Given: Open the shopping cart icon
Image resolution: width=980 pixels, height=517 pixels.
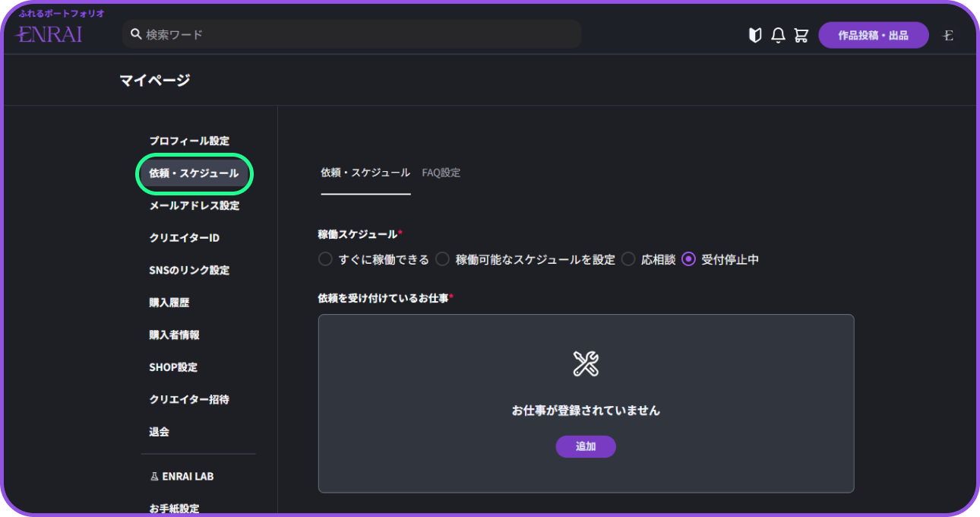Looking at the screenshot, I should (801, 35).
